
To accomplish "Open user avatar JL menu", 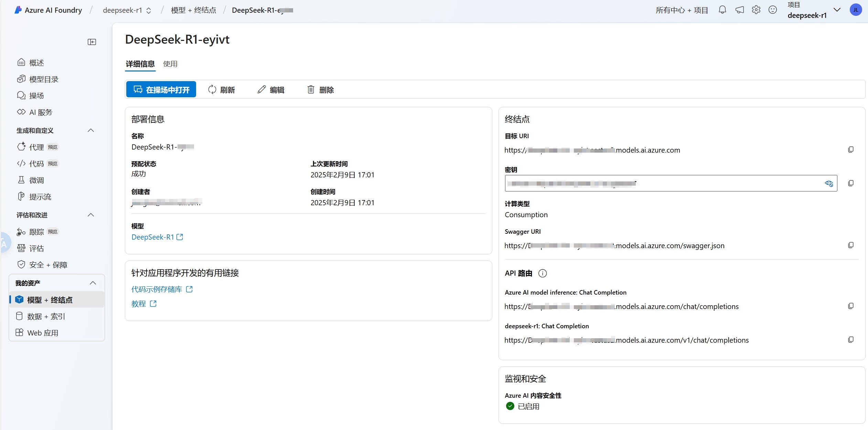I will coord(856,10).
